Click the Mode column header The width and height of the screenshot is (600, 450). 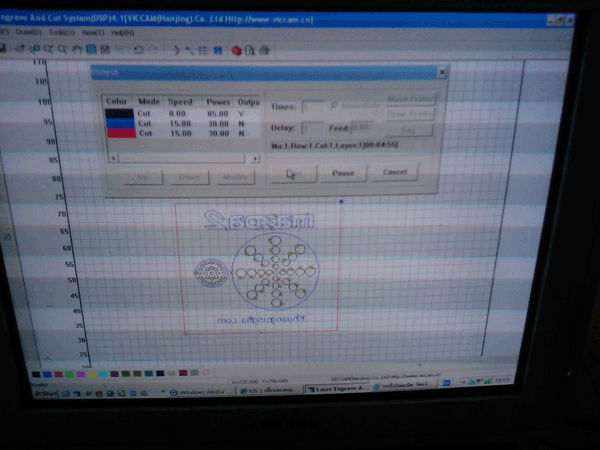point(149,101)
